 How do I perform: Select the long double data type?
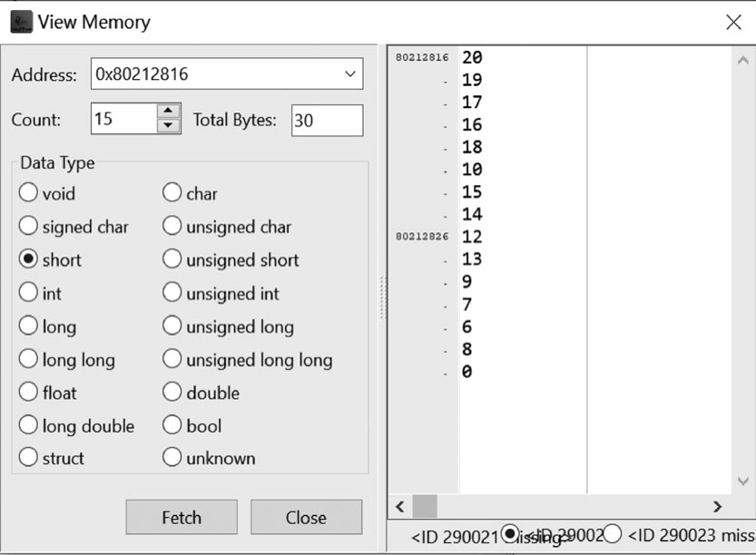click(28, 425)
